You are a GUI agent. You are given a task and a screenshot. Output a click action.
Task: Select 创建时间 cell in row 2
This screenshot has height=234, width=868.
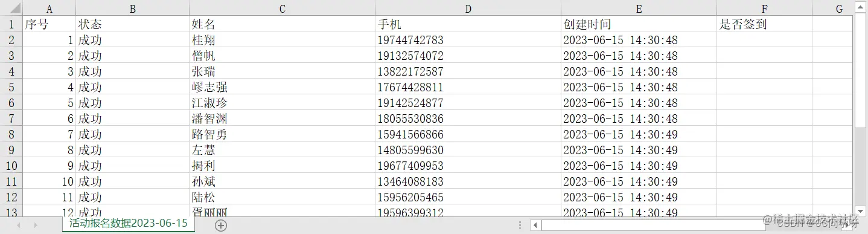(639, 40)
